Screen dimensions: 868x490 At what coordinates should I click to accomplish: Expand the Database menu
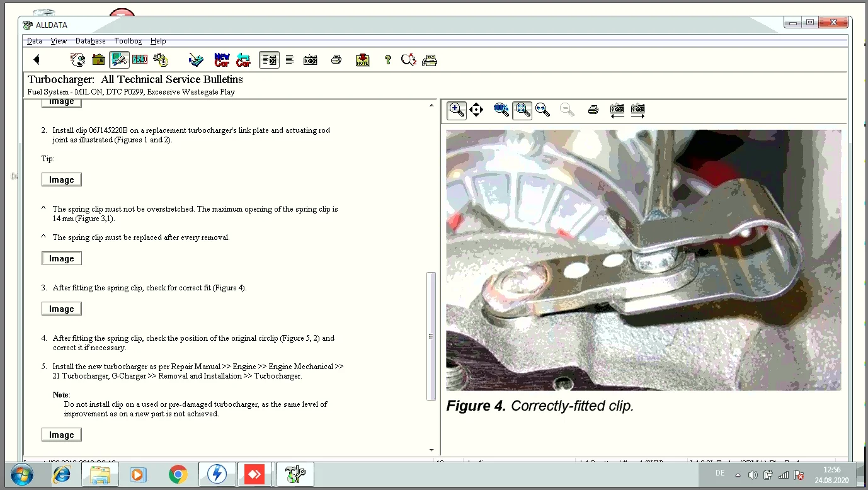pyautogui.click(x=91, y=41)
